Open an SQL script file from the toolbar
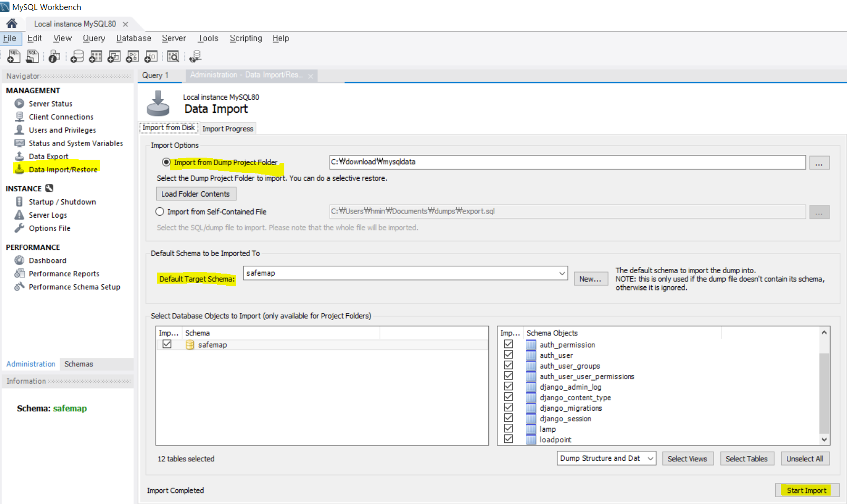The width and height of the screenshot is (847, 504). [x=32, y=56]
